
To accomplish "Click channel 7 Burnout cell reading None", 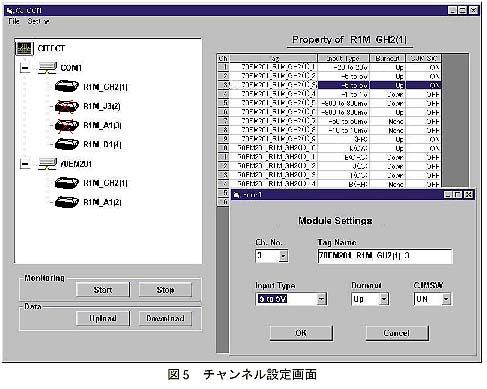I will 388,121.
